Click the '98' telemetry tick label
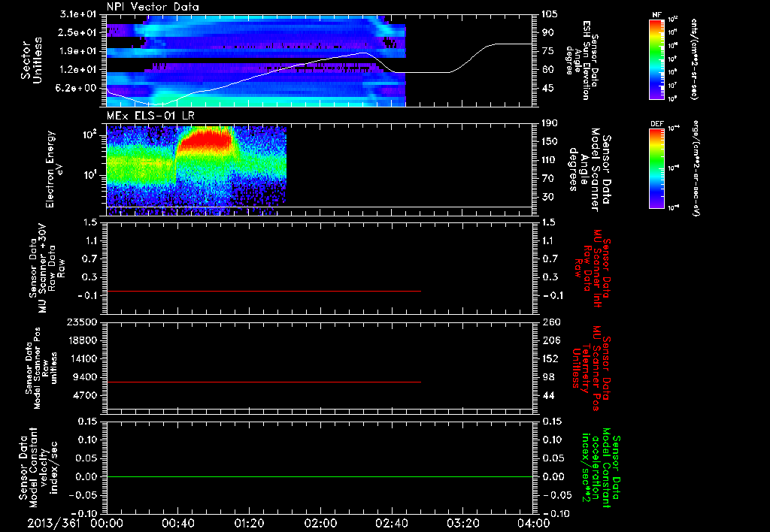The width and height of the screenshot is (770, 532). [x=547, y=377]
